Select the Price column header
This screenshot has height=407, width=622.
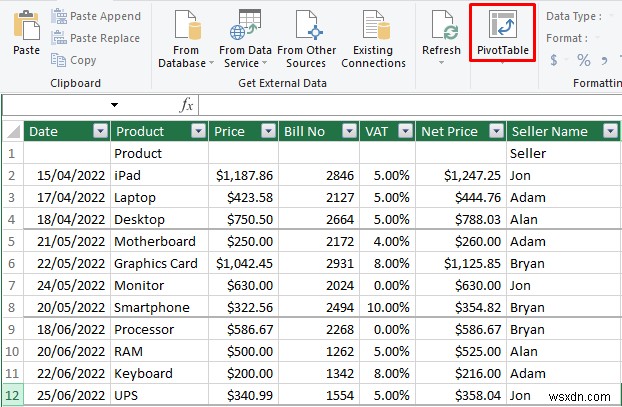coord(244,131)
